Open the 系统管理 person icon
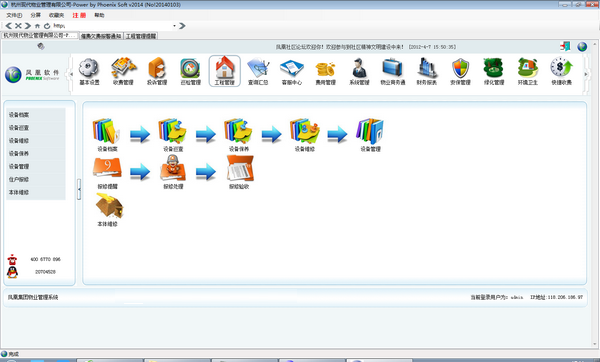Screen dimensions: 600x362 coord(359,68)
